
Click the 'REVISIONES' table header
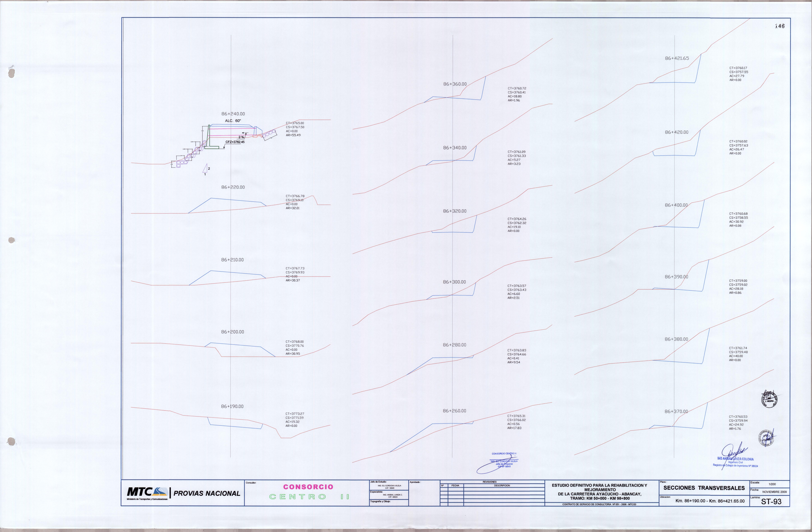point(490,482)
